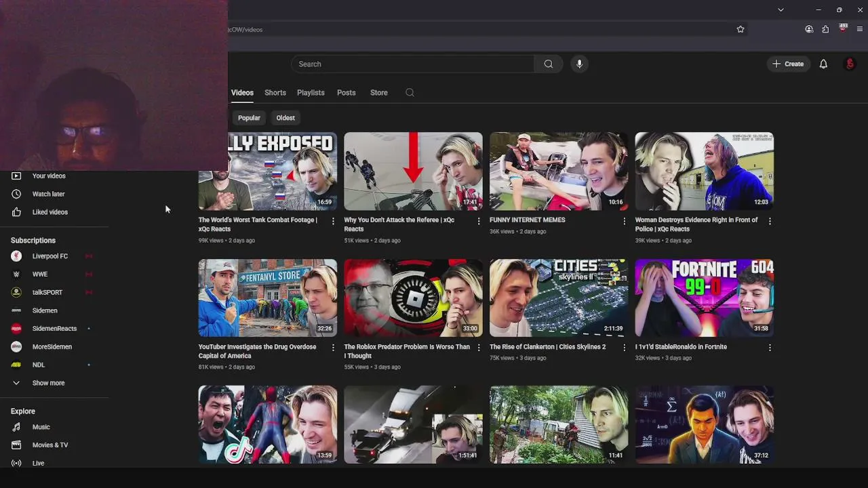The width and height of the screenshot is (868, 488).
Task: Open options for World's Worst Tank video
Action: [333, 221]
